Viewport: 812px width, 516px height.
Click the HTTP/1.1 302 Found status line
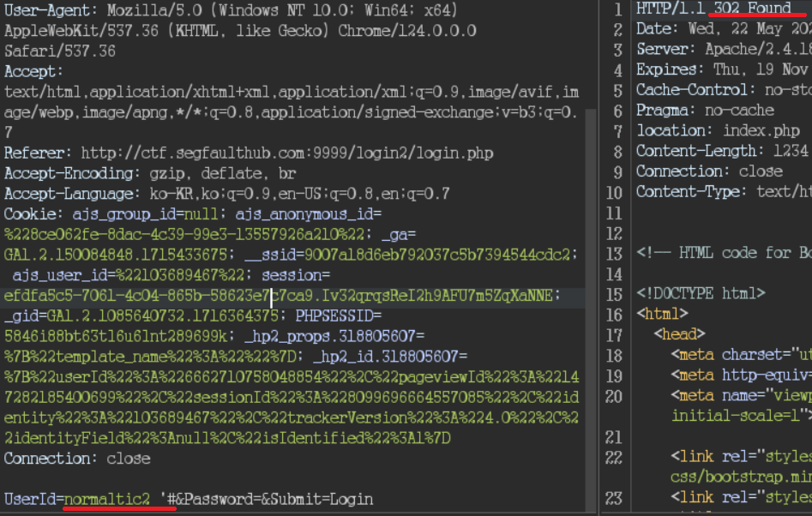[713, 9]
